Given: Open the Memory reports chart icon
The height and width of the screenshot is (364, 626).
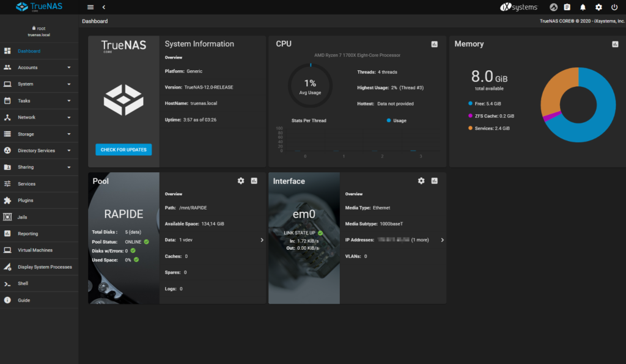Looking at the screenshot, I should tap(615, 44).
